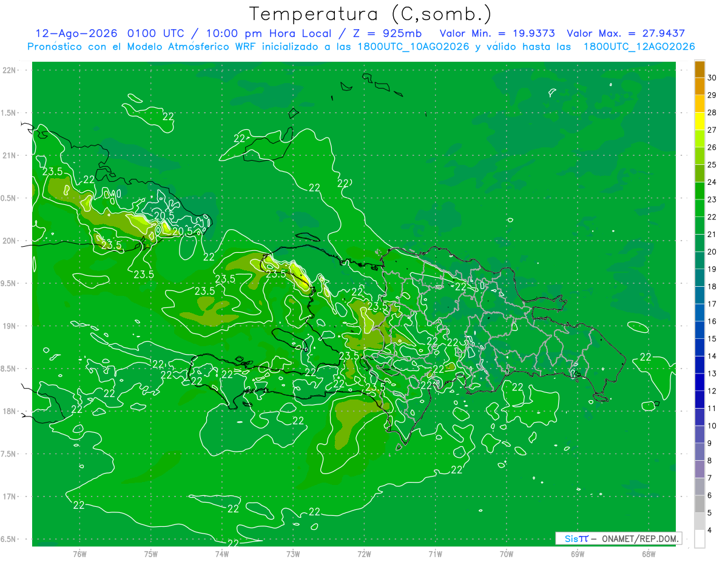
Task: Click the '9.5N' latitude axis label
Action: (9, 283)
